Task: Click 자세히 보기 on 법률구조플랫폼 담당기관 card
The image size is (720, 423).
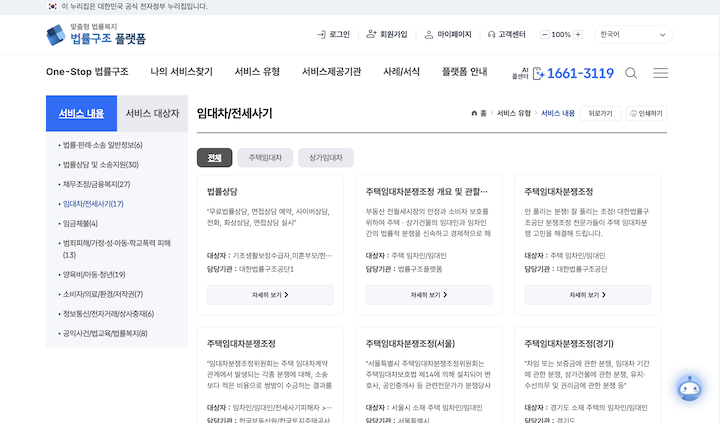Action: click(x=429, y=295)
